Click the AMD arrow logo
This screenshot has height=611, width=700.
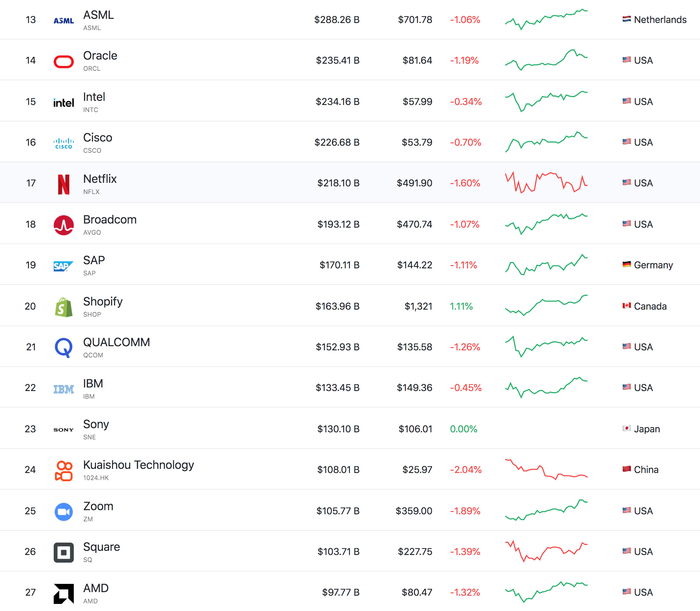(x=64, y=594)
